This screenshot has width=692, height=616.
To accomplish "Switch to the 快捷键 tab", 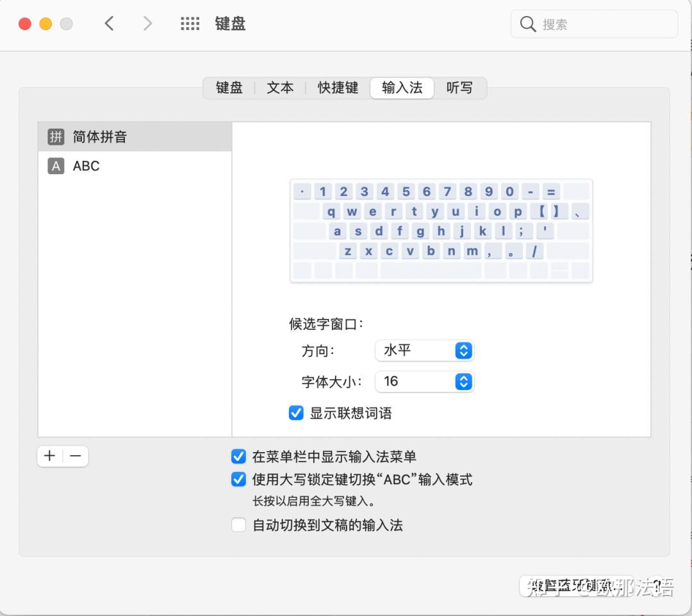I will point(338,88).
